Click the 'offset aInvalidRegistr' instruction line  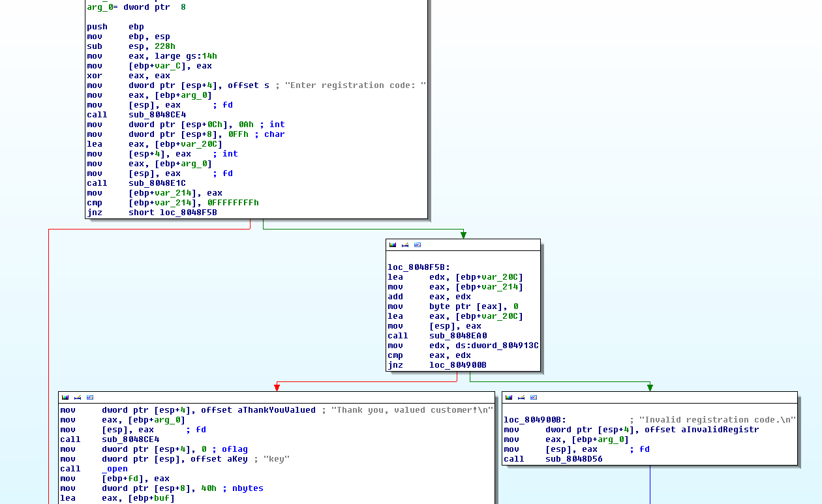(632, 430)
